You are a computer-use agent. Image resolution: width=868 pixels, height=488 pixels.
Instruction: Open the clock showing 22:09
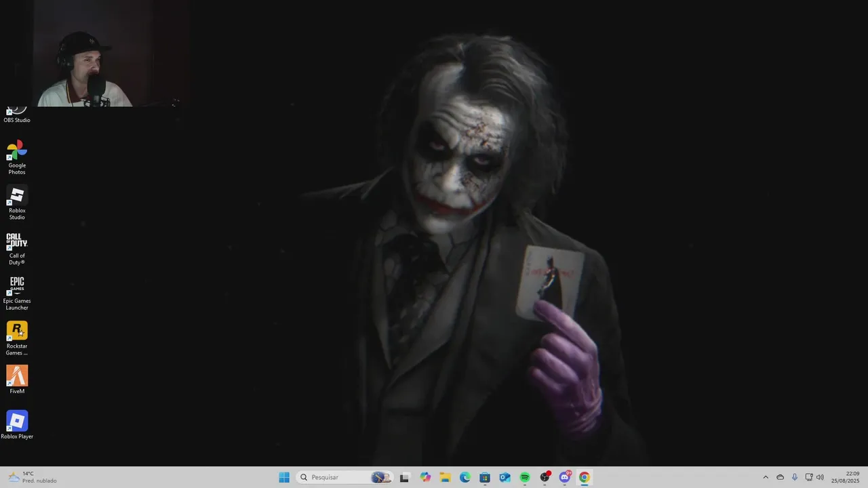click(x=846, y=477)
